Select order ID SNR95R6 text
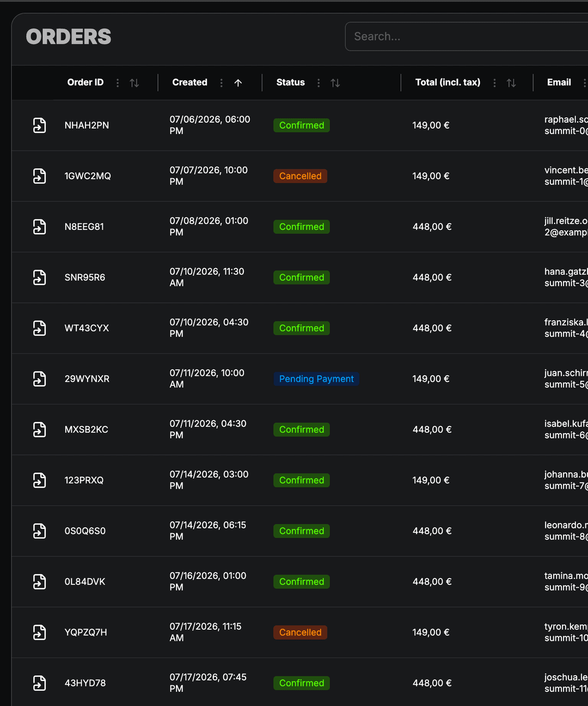588x706 pixels. coord(84,277)
